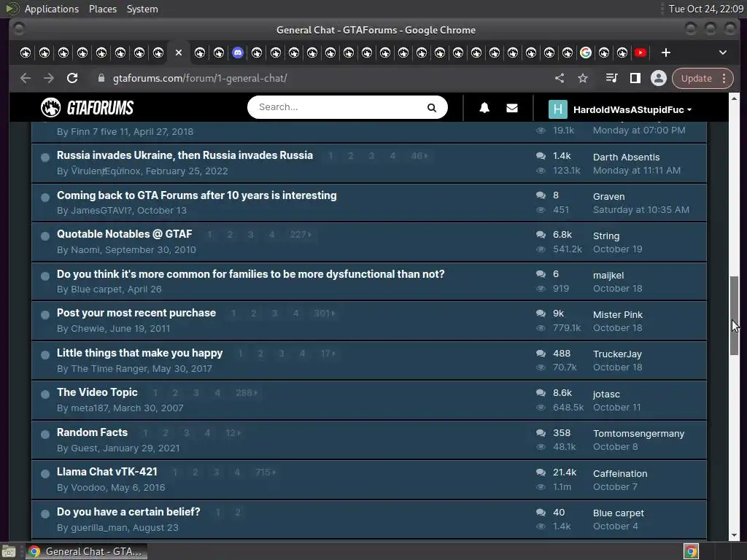
Task: Open page 2 of certain belief topic
Action: 237,513
